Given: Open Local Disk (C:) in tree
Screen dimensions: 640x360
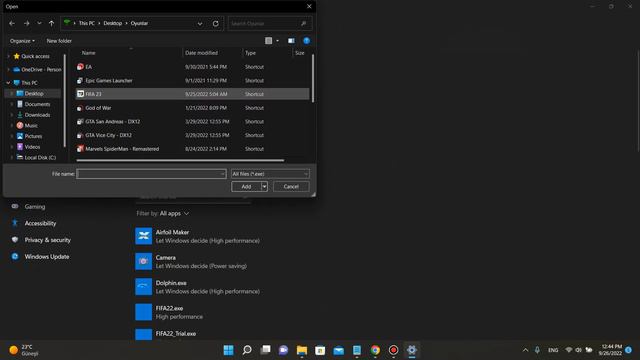Looking at the screenshot, I should pyautogui.click(x=40, y=158).
